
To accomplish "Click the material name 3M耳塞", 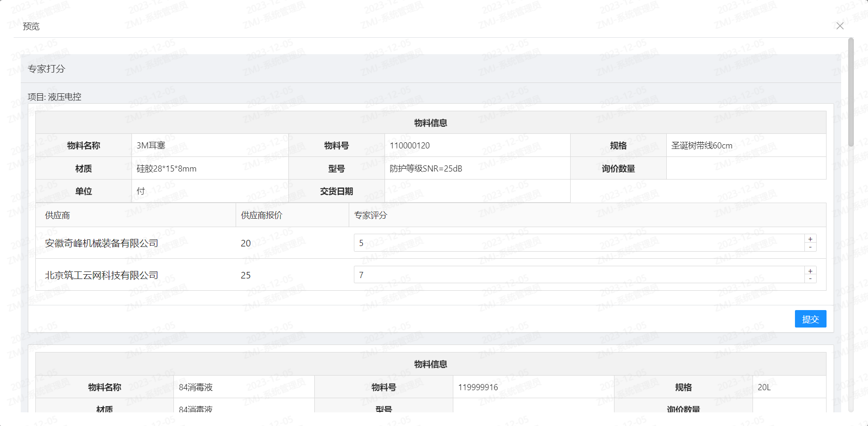I will (151, 146).
